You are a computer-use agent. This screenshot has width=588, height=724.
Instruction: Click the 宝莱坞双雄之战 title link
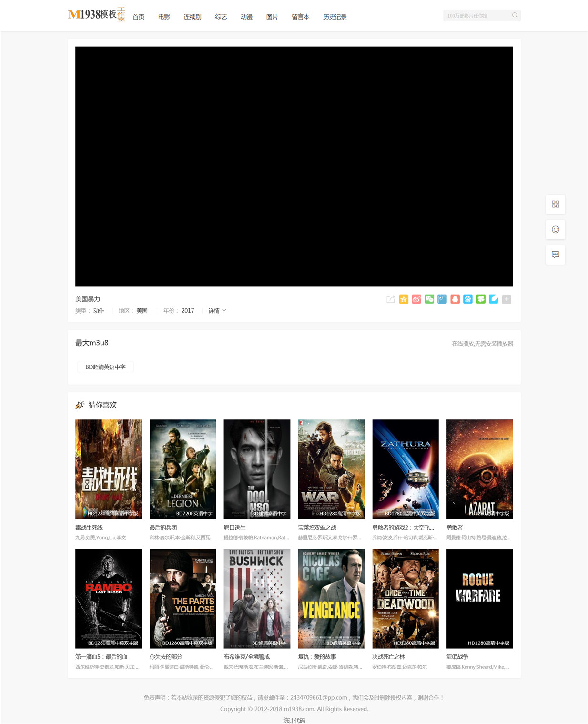pos(317,528)
